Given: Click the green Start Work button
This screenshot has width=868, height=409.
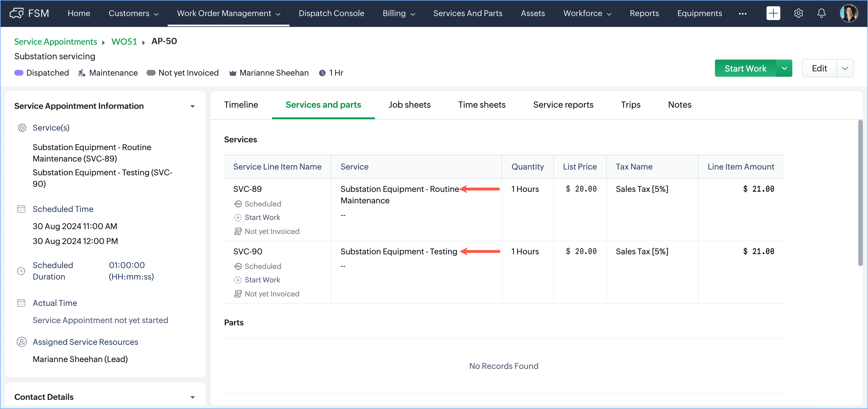Looking at the screenshot, I should [x=745, y=68].
